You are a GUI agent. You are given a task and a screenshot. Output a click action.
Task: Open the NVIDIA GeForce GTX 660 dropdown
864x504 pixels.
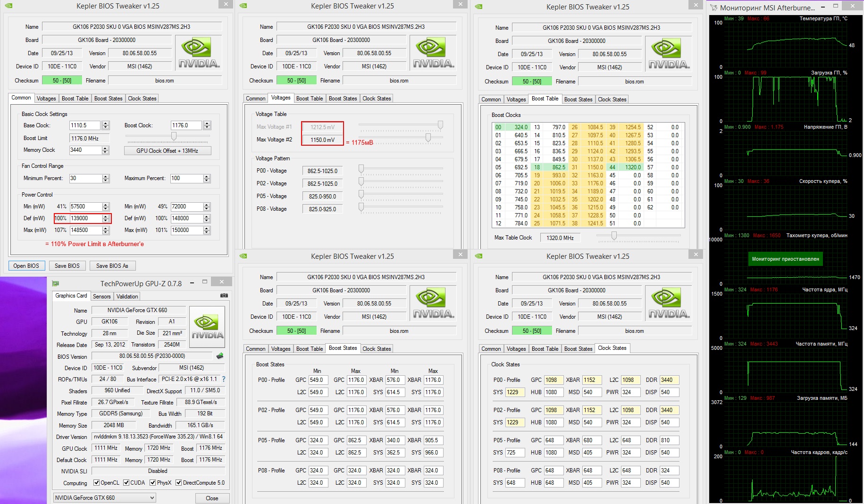pyautogui.click(x=104, y=498)
